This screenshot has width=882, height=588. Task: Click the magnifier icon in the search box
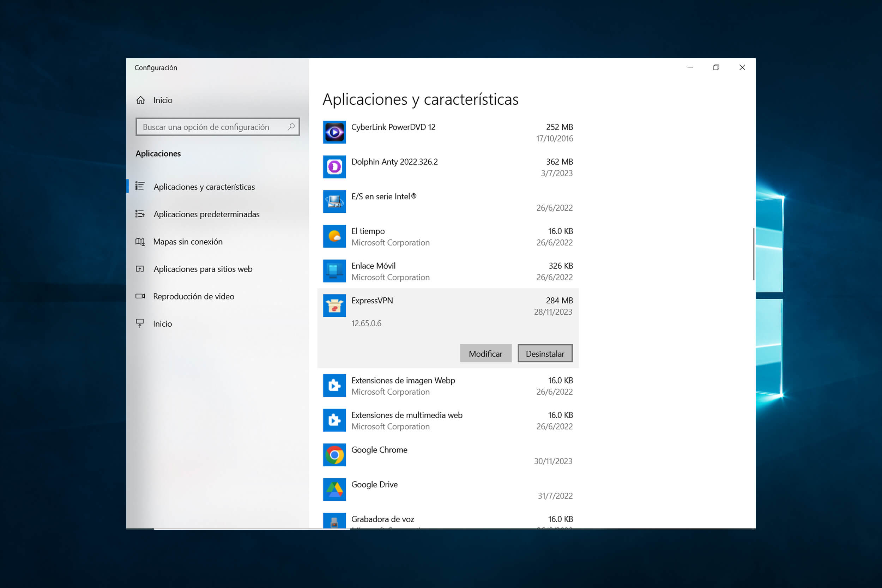[291, 127]
